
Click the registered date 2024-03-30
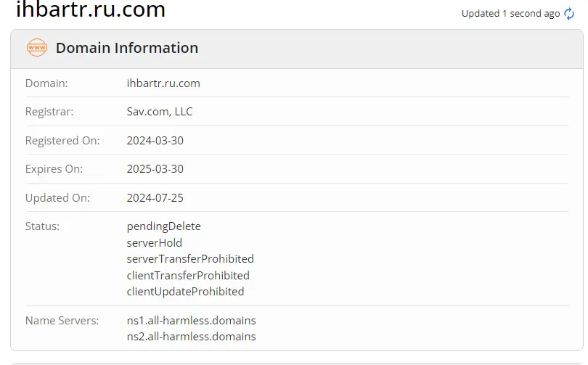click(x=155, y=141)
